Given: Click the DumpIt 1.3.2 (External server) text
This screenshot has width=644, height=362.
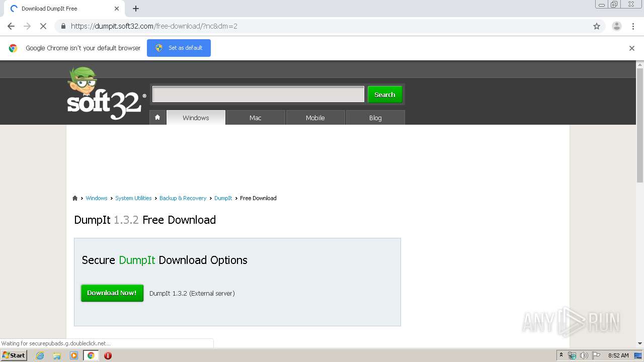Looking at the screenshot, I should point(192,293).
